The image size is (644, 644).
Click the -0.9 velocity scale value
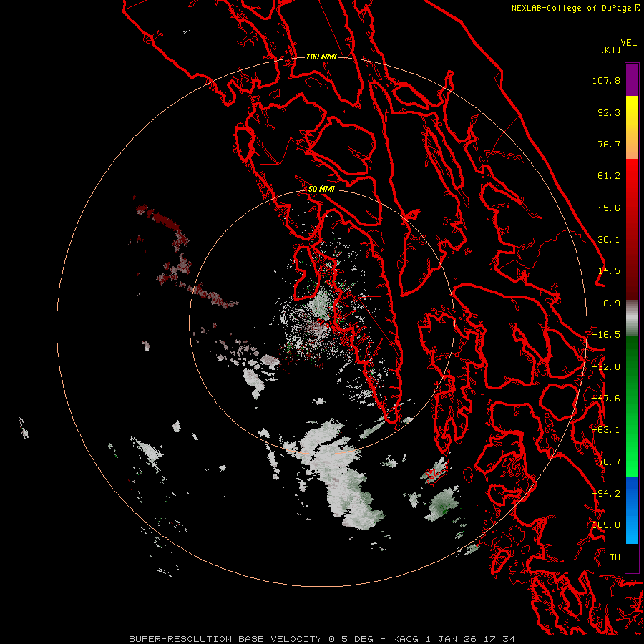point(609,303)
